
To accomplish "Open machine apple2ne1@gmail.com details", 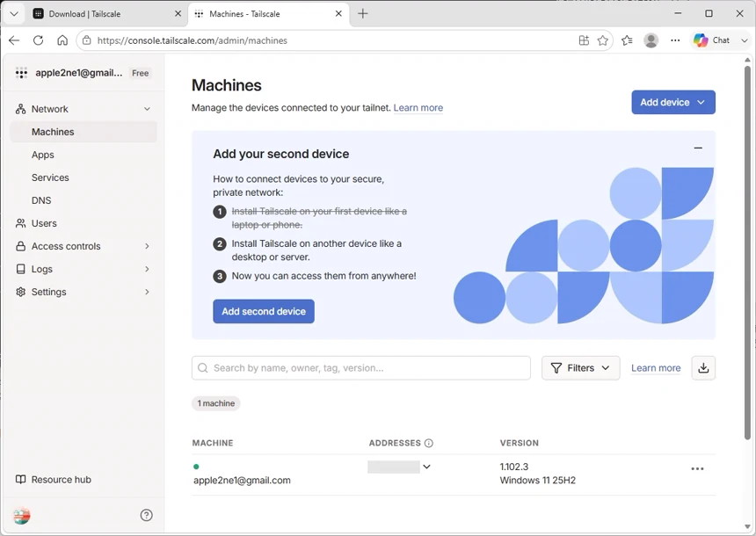I will 242,480.
